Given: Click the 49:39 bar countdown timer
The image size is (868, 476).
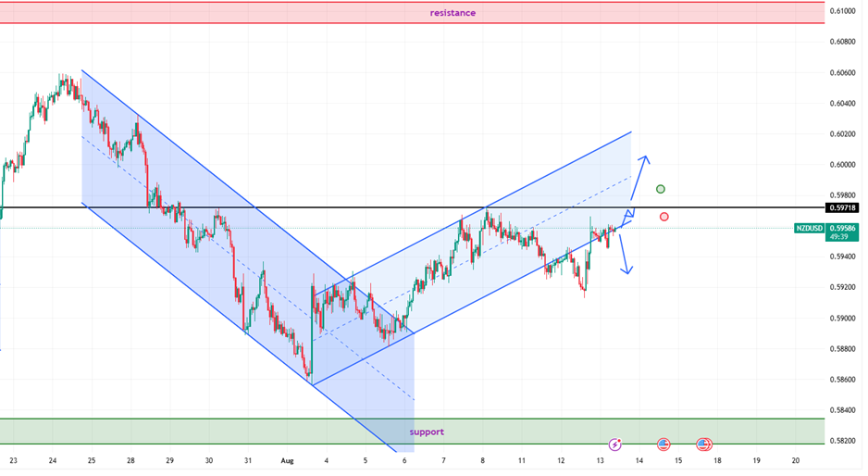Looking at the screenshot, I should click(838, 237).
